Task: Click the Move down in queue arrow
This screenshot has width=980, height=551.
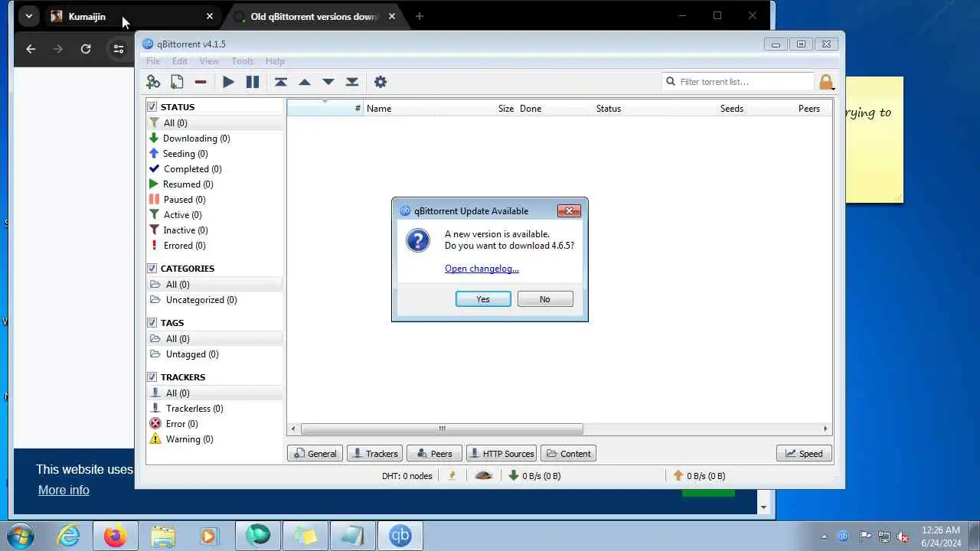Action: [x=328, y=82]
